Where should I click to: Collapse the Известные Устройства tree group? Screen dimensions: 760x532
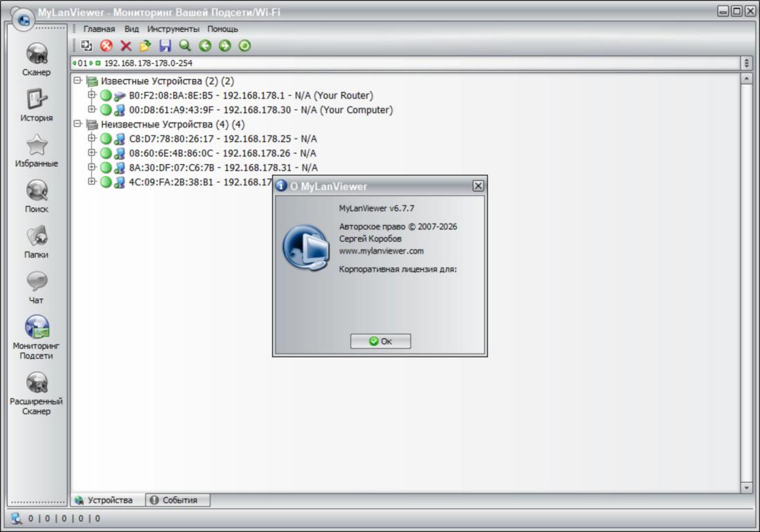click(78, 81)
